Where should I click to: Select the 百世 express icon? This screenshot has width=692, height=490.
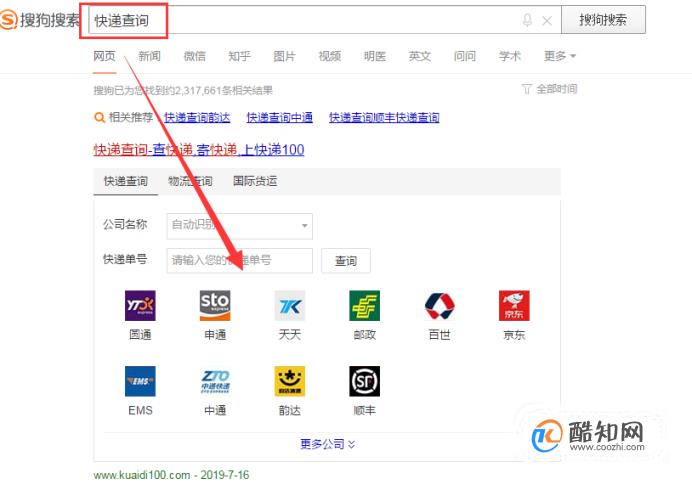click(439, 305)
